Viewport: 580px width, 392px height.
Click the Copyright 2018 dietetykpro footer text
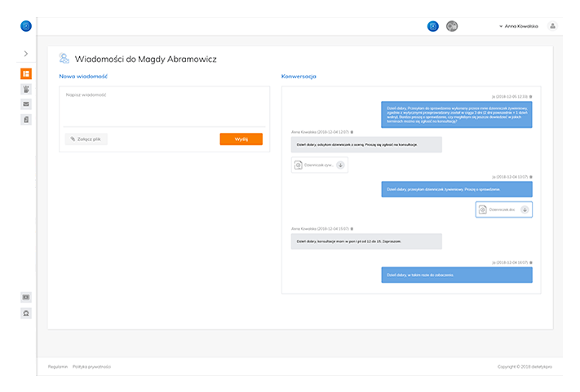(x=525, y=367)
